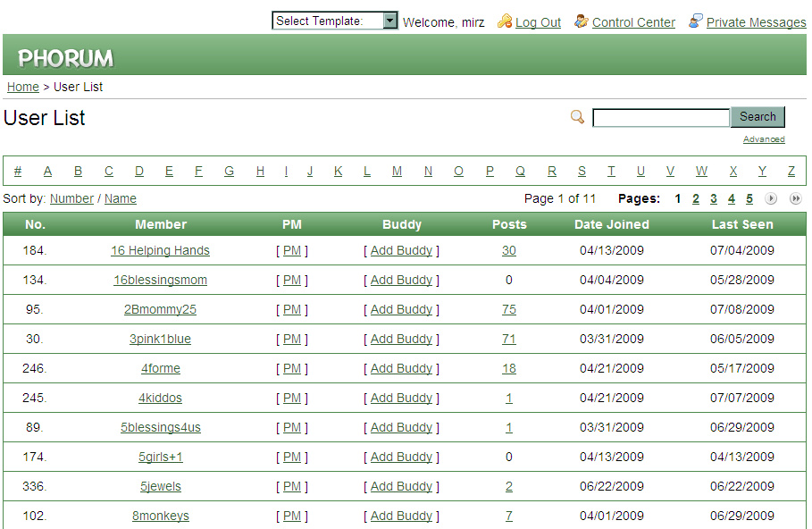This screenshot has width=812, height=529.
Task: Open 2Bmommy25 member profile
Action: [x=160, y=310]
